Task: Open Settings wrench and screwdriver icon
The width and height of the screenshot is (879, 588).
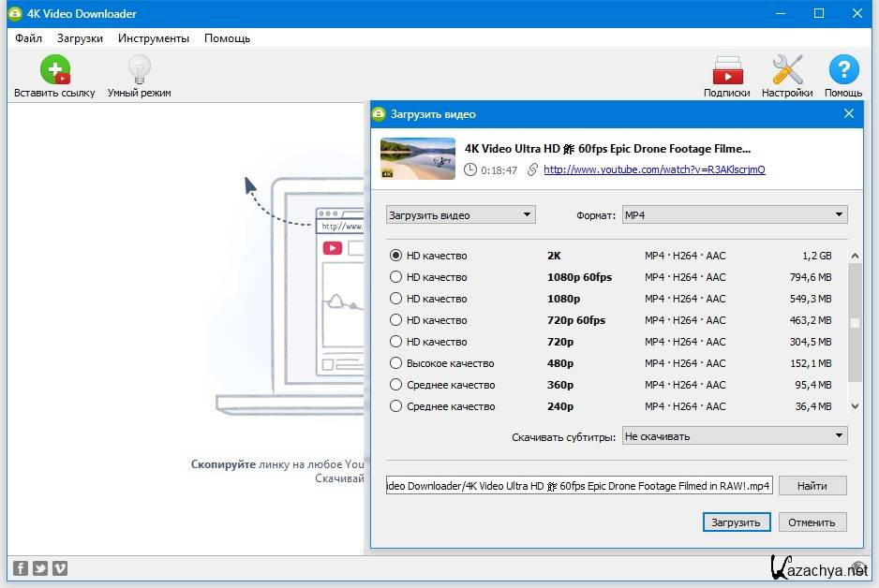Action: pyautogui.click(x=787, y=70)
